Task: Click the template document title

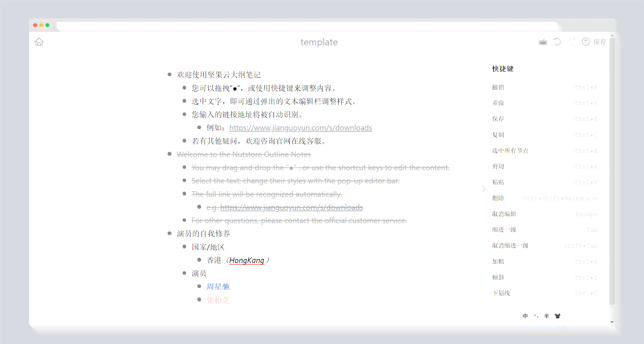Action: 319,42
